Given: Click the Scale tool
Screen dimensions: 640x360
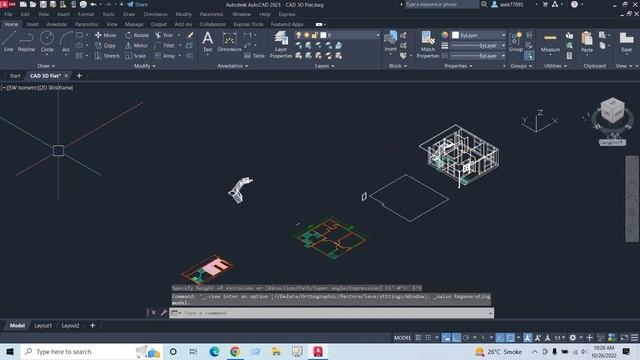Looking at the screenshot, I should pyautogui.click(x=136, y=56).
